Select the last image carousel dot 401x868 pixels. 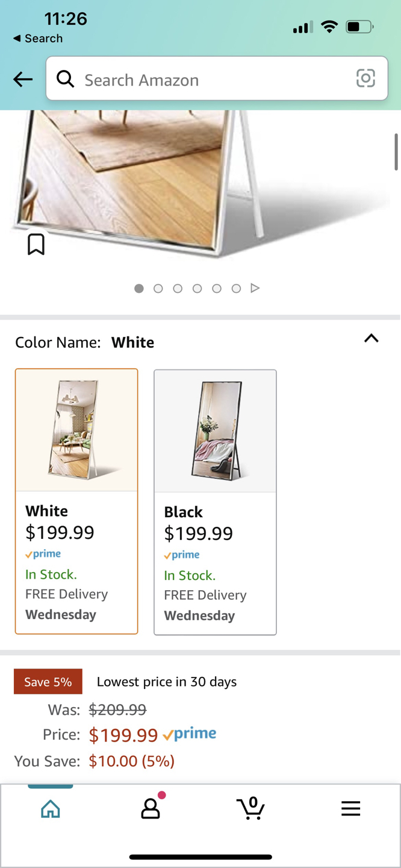pyautogui.click(x=236, y=289)
